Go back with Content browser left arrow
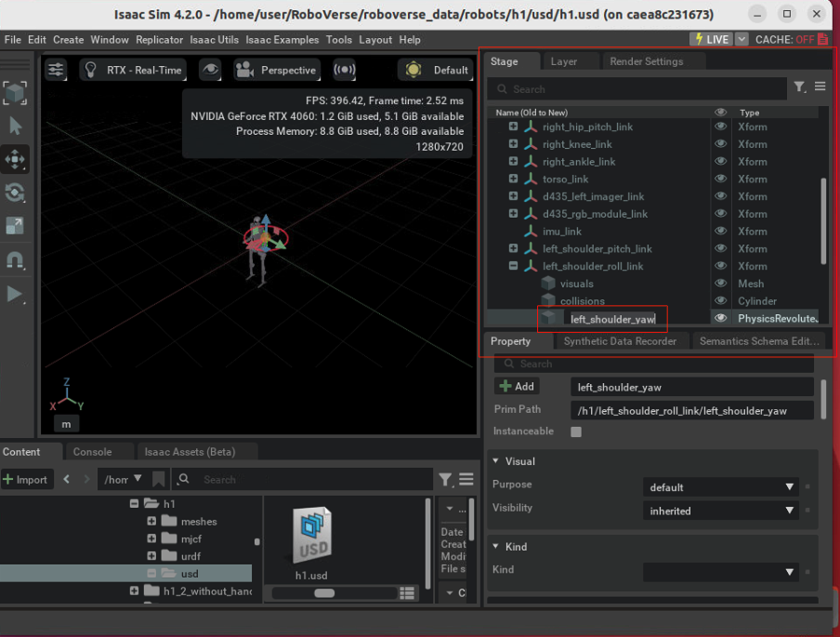This screenshot has width=840, height=637. [66, 479]
